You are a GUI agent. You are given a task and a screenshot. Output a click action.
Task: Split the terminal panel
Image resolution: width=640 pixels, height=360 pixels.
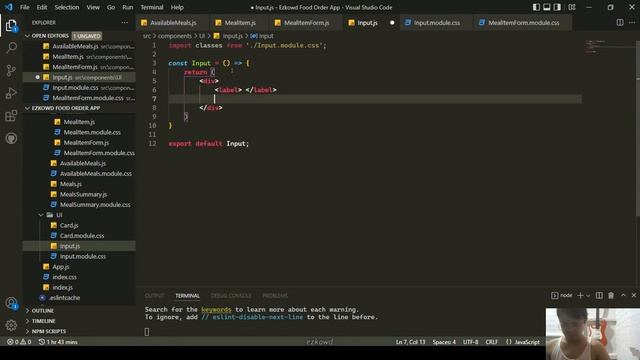pos(599,296)
